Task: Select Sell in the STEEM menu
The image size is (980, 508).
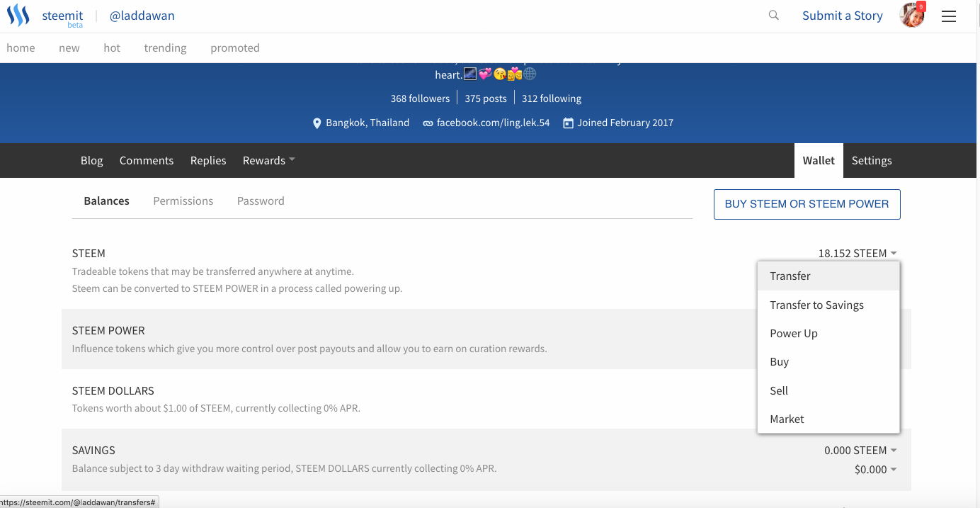Action: pos(828,390)
